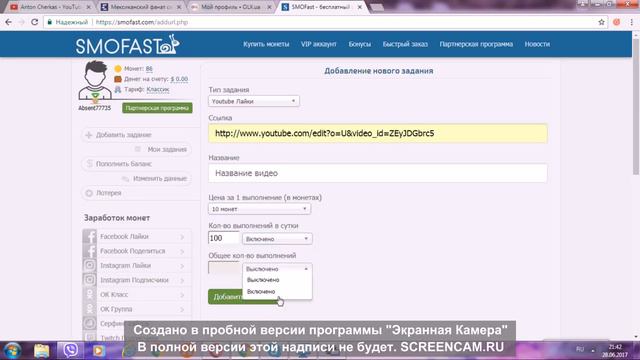Open the price dropdown showing 10 монет
The width and height of the screenshot is (640, 360).
tap(259, 209)
